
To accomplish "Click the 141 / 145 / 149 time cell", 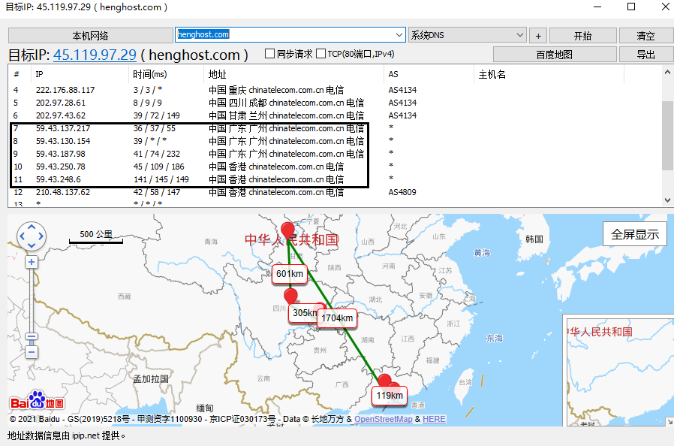I will coord(161,179).
